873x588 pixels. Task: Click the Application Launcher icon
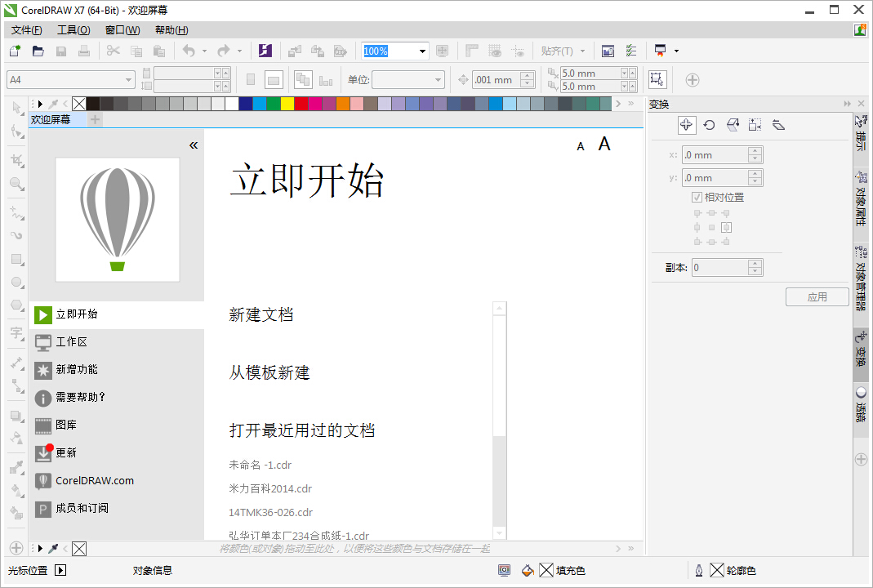(661, 51)
